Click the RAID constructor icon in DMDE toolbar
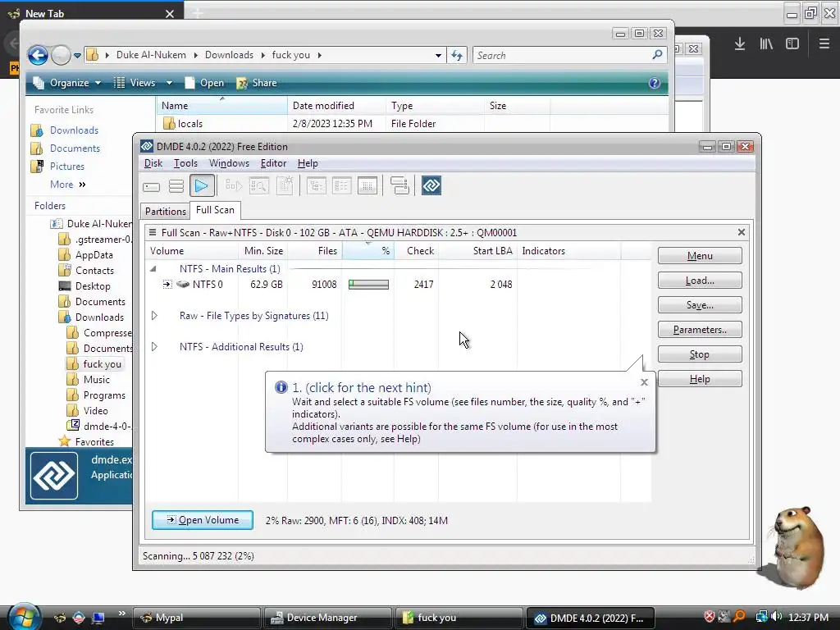 399,185
